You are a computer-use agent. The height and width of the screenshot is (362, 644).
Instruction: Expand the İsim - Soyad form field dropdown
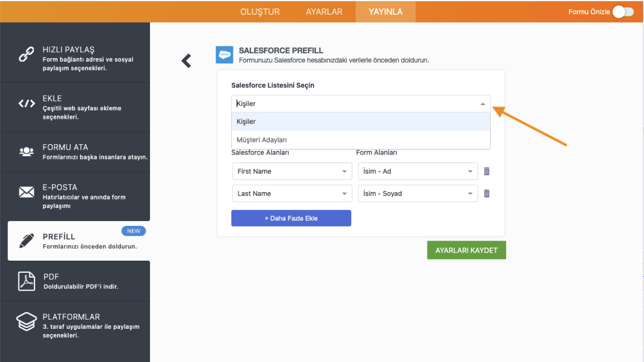tap(417, 194)
